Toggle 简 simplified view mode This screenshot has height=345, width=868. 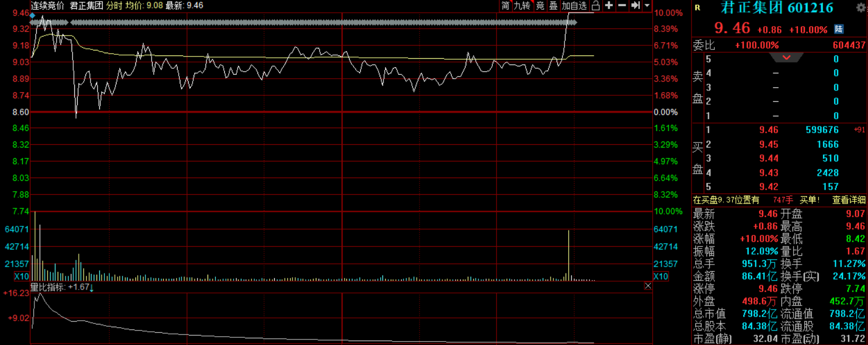505,6
